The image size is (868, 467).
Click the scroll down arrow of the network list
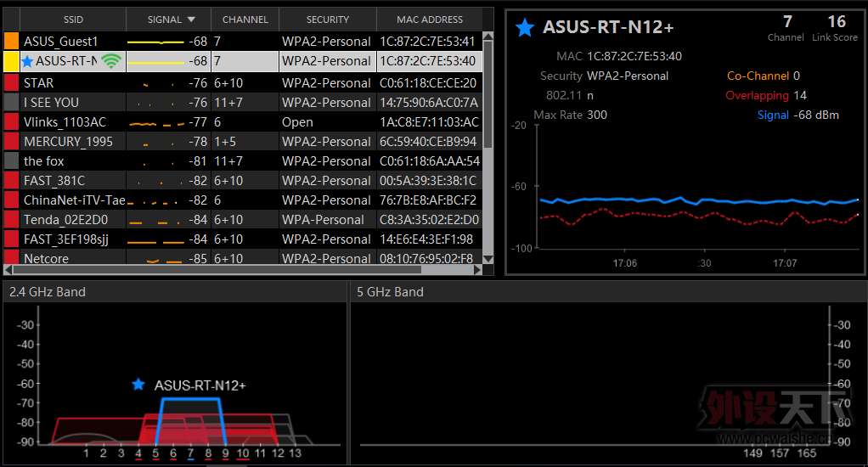(488, 258)
